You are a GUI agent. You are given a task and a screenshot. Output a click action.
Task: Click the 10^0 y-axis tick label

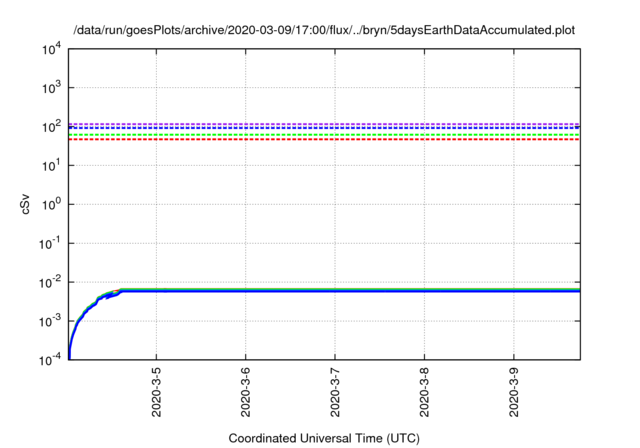[x=51, y=204]
